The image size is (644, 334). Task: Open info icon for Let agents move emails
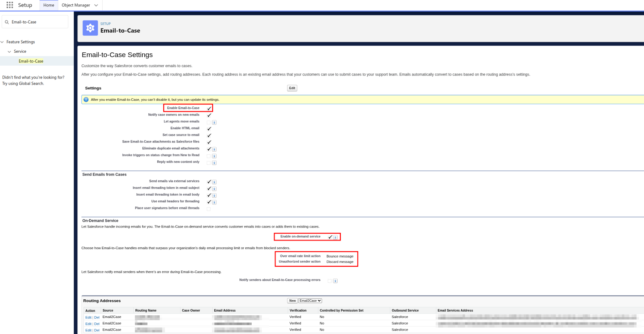coord(214,122)
